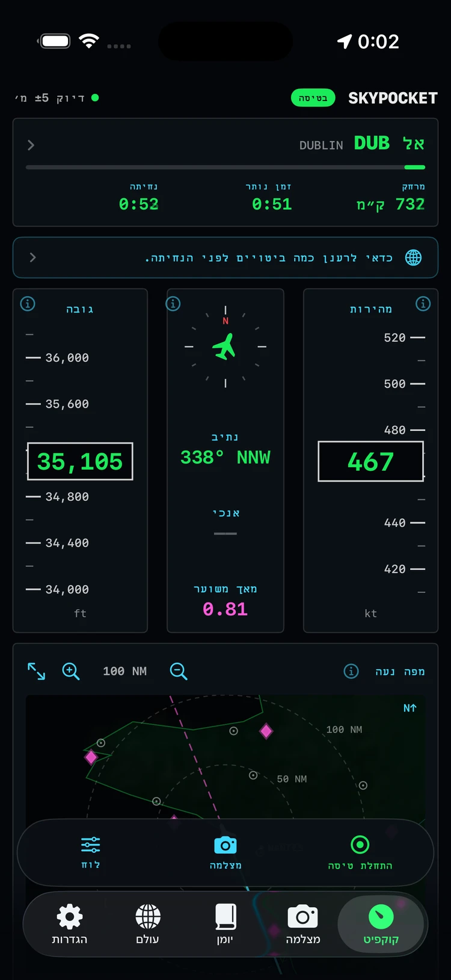451x980 pixels.
Task: Tap the DUB destination code
Action: [372, 143]
